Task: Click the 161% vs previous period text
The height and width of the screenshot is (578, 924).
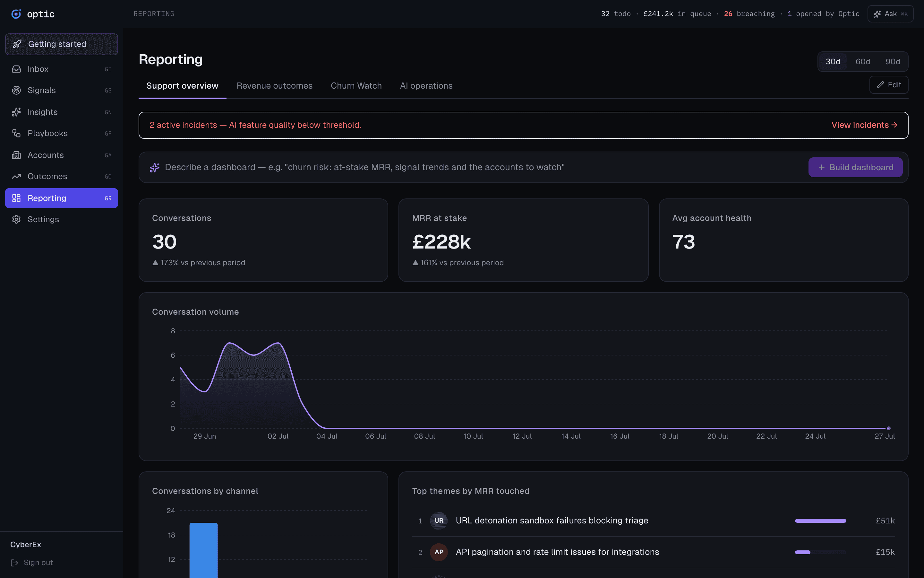Action: pyautogui.click(x=458, y=263)
